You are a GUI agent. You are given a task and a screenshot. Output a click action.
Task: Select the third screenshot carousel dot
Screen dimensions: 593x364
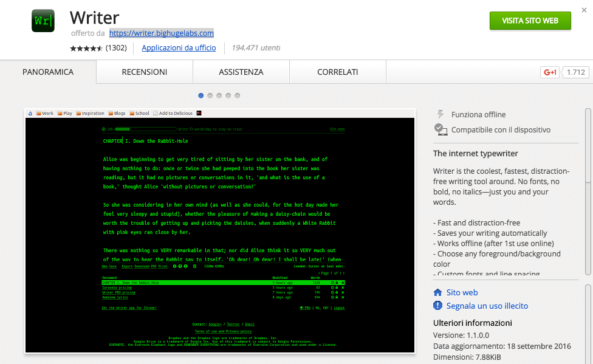pyautogui.click(x=219, y=96)
